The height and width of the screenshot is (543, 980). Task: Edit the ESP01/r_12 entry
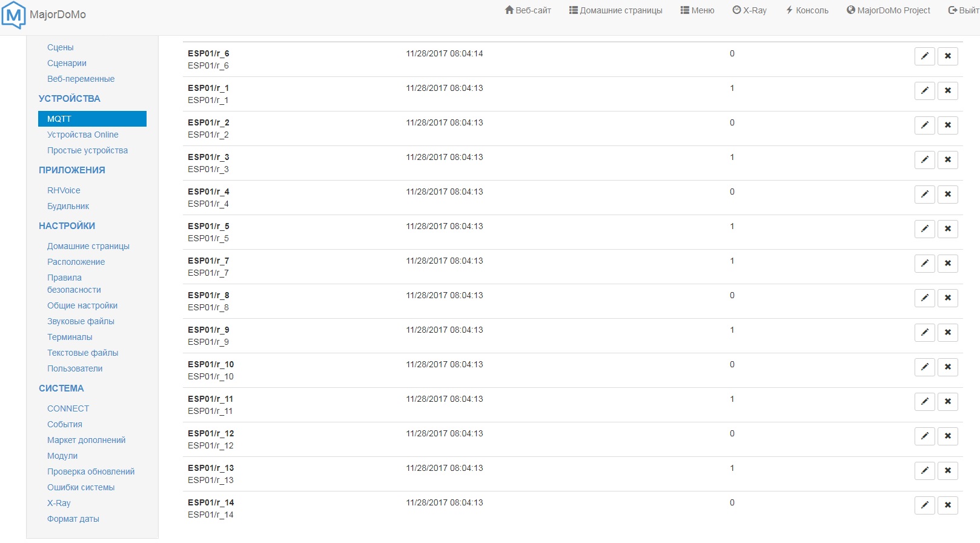pyautogui.click(x=924, y=436)
